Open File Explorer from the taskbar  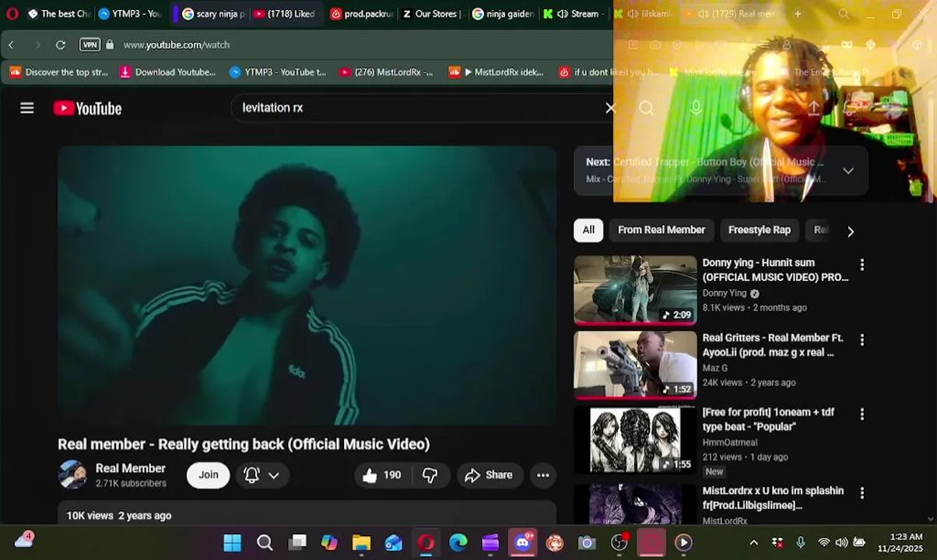click(361, 542)
